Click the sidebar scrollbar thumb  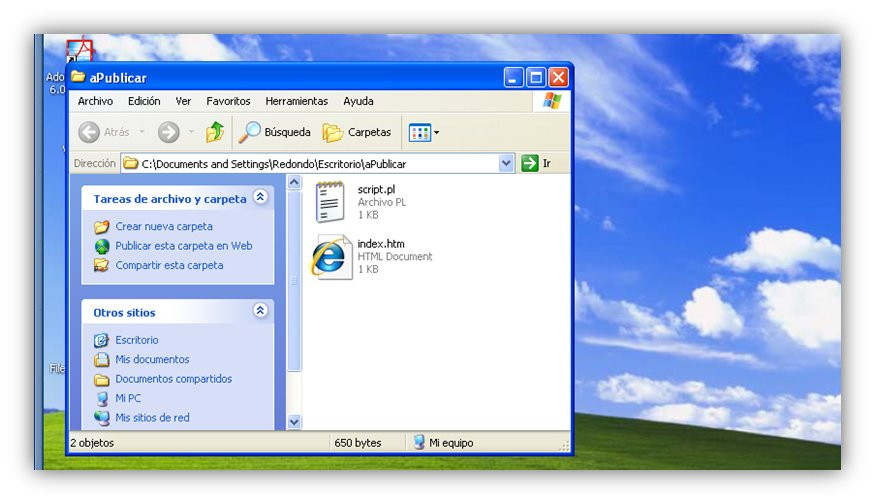(x=294, y=280)
